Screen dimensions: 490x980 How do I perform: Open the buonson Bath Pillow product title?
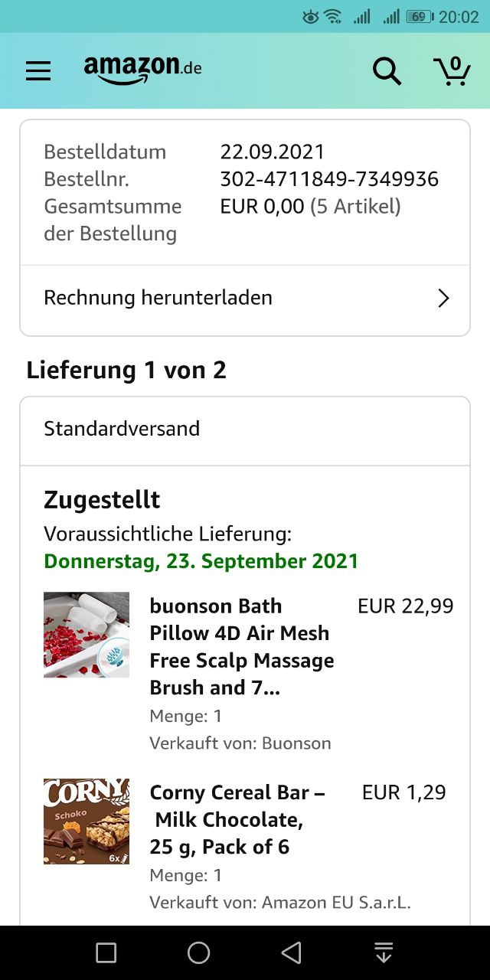click(x=241, y=647)
